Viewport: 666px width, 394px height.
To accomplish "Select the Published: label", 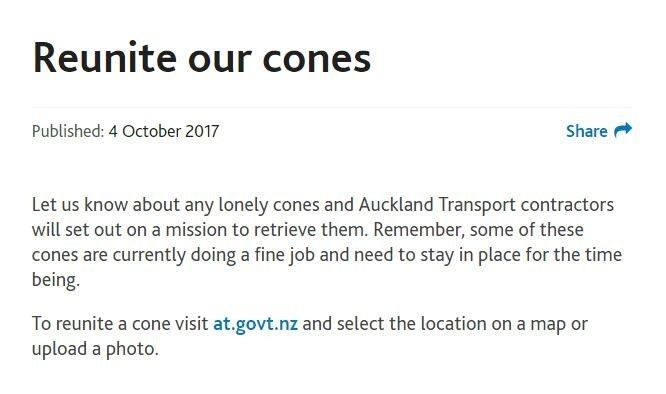I will (68, 131).
